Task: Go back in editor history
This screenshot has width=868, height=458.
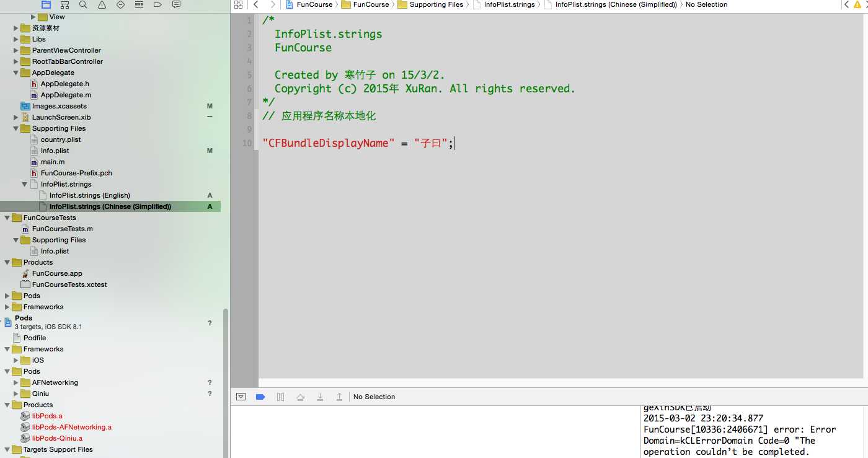Action: (x=256, y=4)
